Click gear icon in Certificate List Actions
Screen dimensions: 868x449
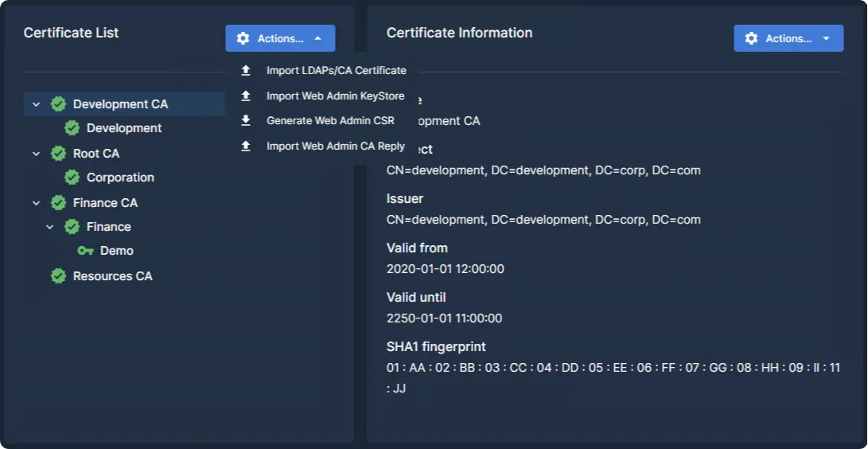243,38
